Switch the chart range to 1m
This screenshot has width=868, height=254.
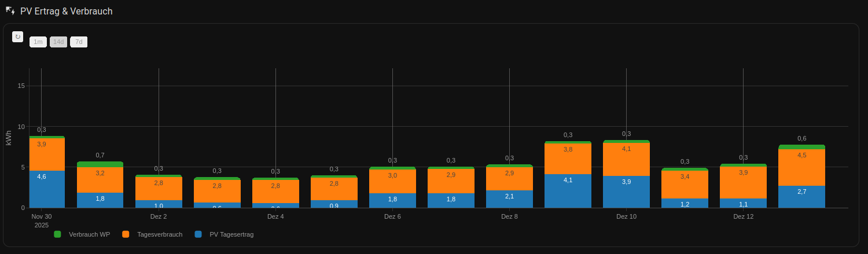coord(38,42)
